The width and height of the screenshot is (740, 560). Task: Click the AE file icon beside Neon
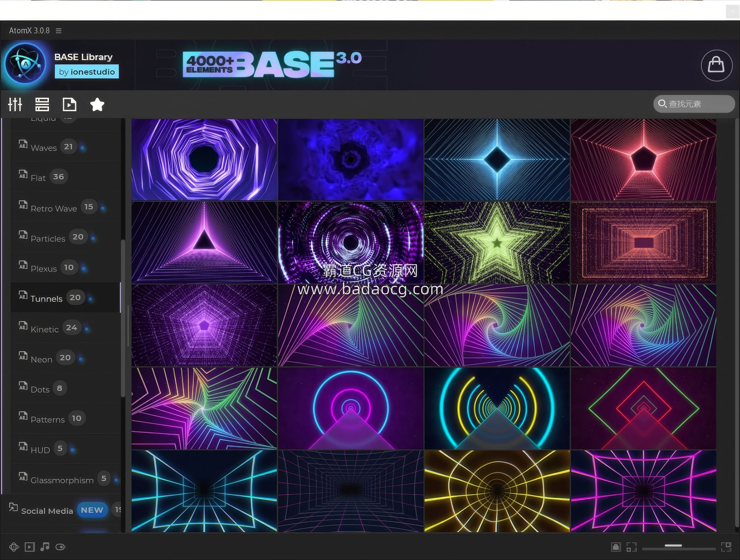(x=23, y=355)
